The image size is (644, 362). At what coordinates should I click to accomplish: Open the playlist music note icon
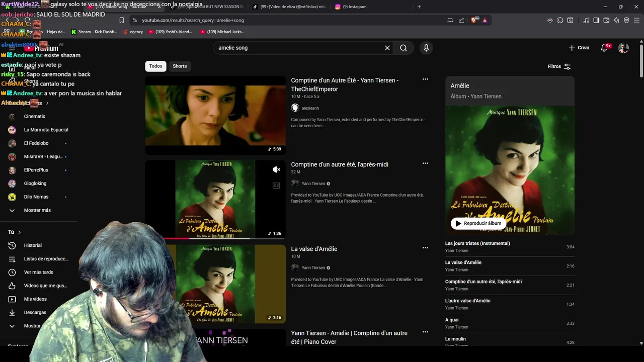pyautogui.click(x=586, y=20)
